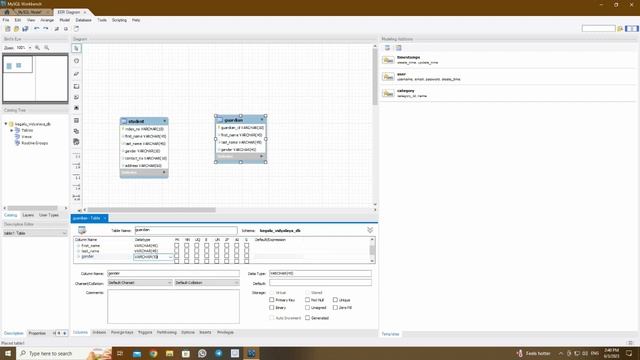Select the insert image tool
Image resolution: width=640 pixels, height=360 pixels.
(x=76, y=108)
